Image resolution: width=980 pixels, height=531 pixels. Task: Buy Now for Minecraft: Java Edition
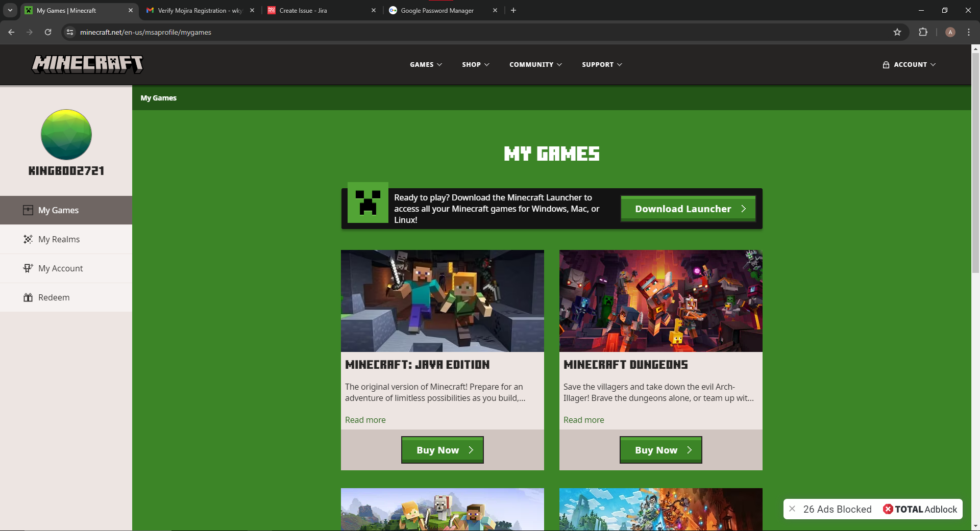[443, 450]
